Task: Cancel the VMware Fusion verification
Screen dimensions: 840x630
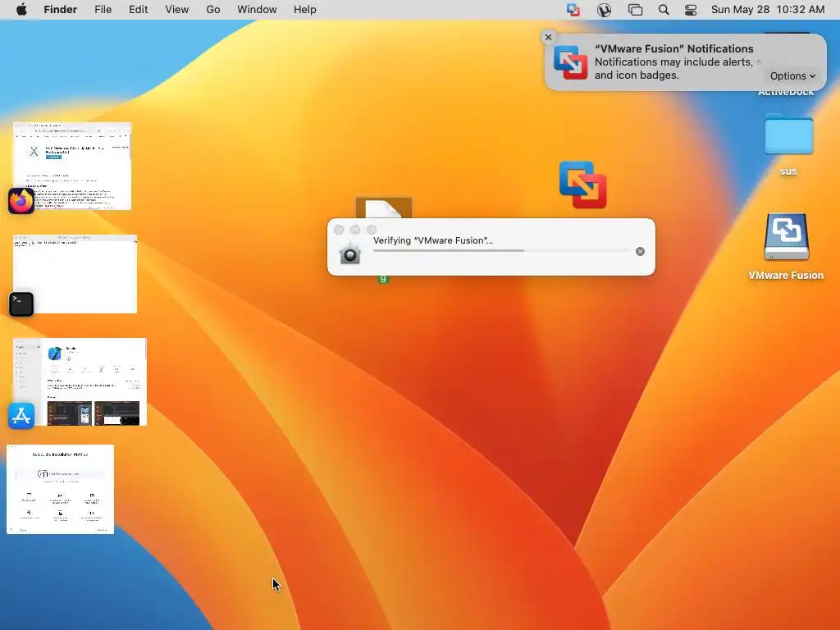Action: (x=640, y=251)
